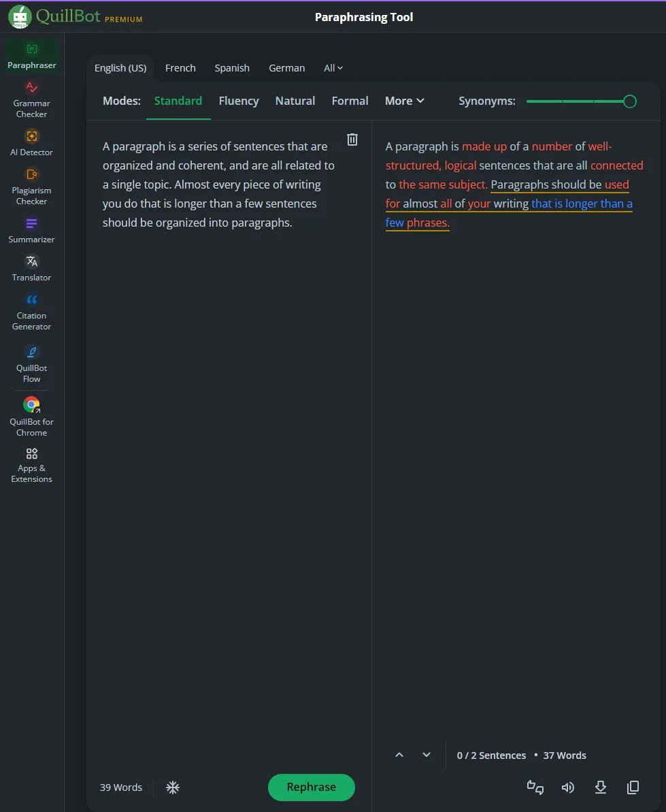This screenshot has width=666, height=812.
Task: Click the 'Paraphrasing Tool' page title
Action: 364,17
